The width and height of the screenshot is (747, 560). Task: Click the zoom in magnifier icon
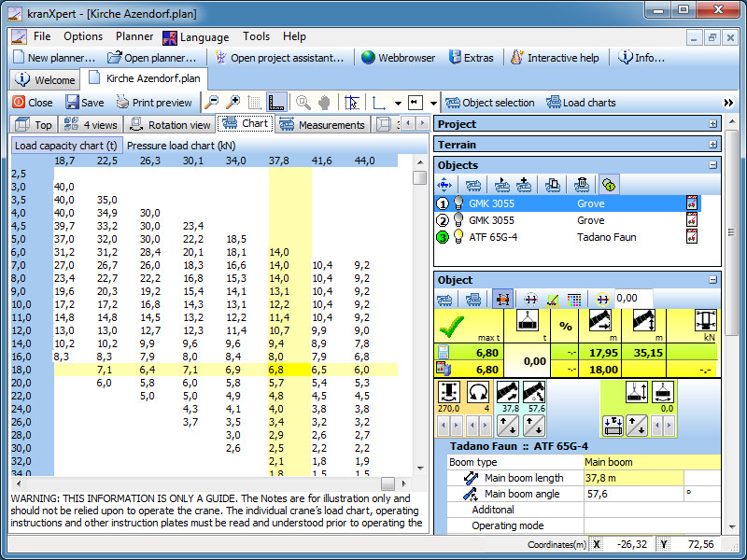(233, 103)
